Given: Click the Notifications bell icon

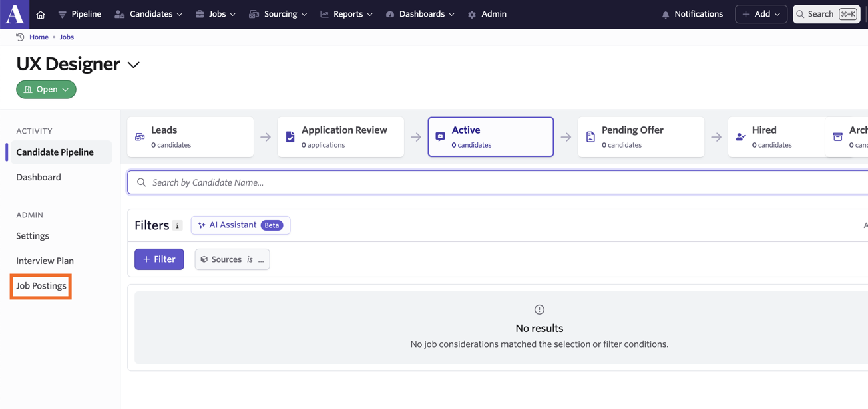Looking at the screenshot, I should pos(666,14).
